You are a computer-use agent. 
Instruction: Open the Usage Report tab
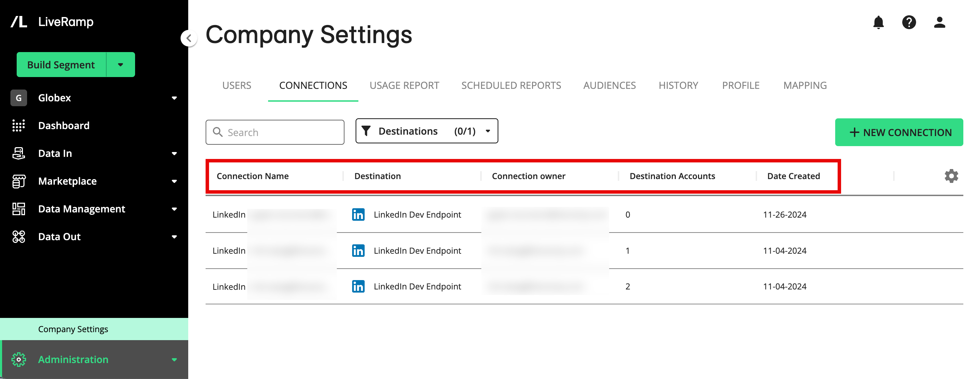pos(404,85)
